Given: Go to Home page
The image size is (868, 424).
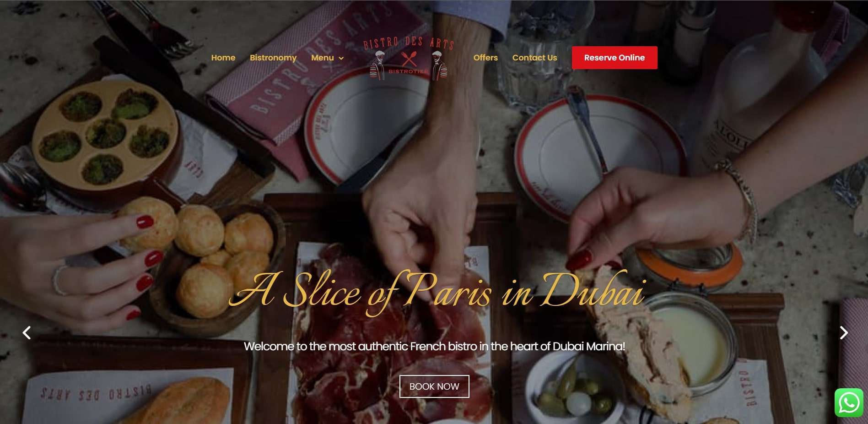Looking at the screenshot, I should (223, 58).
